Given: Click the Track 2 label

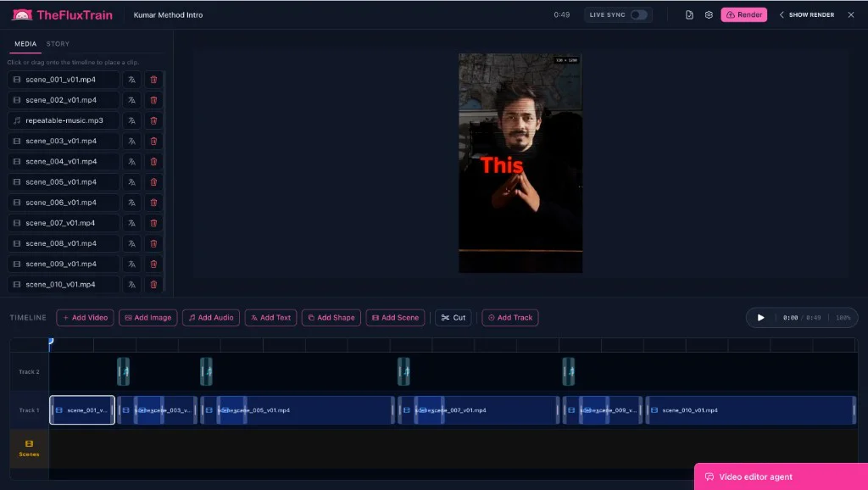Looking at the screenshot, I should tap(30, 372).
